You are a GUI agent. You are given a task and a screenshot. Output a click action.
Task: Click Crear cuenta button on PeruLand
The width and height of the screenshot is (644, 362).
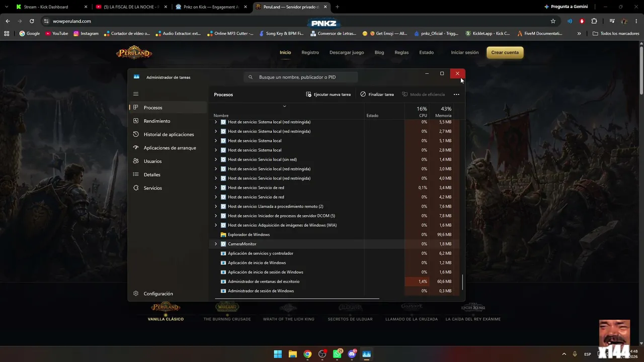coord(505,52)
